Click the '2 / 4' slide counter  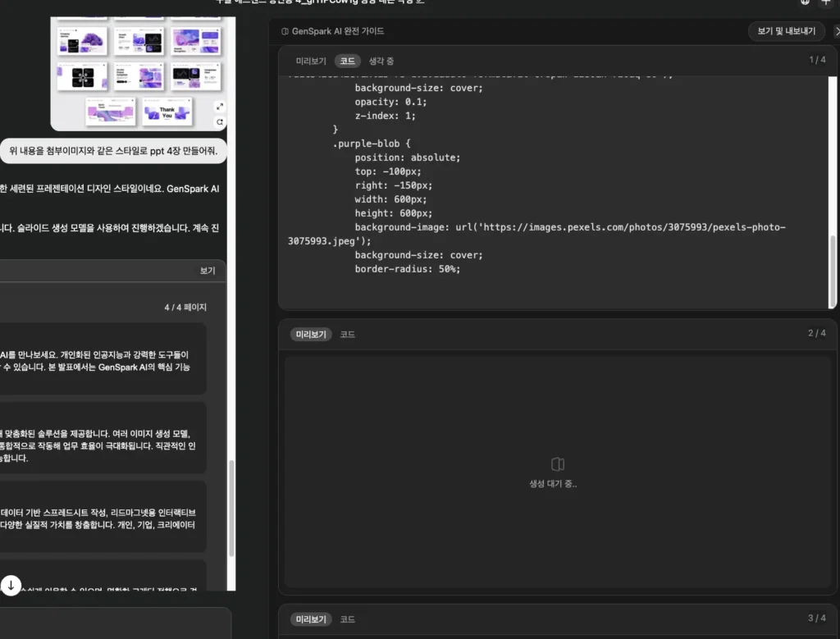click(817, 333)
